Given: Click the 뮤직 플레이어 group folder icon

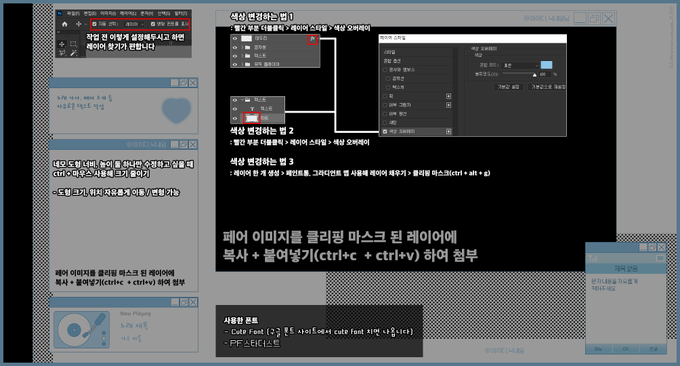Looking at the screenshot, I should click(x=247, y=64).
